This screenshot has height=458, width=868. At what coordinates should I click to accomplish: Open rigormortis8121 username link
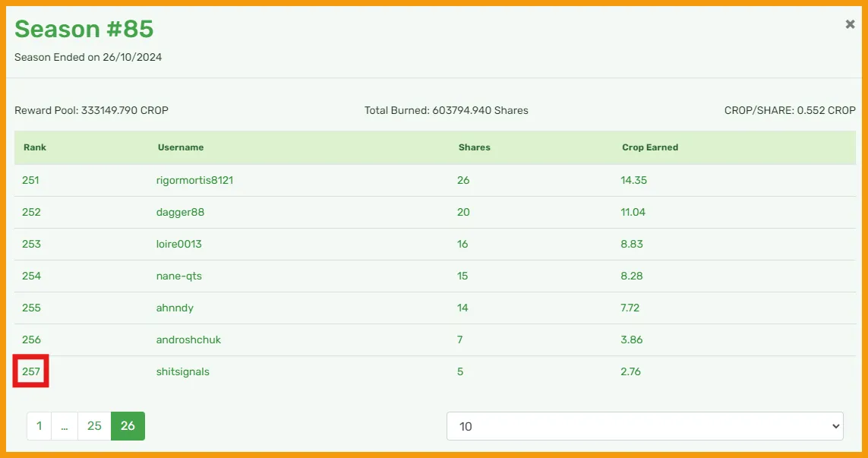195,180
